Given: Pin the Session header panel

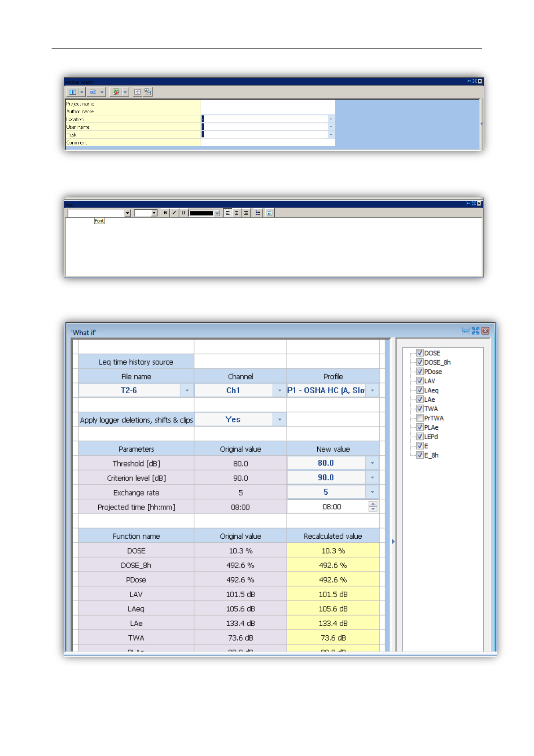Looking at the screenshot, I should pyautogui.click(x=469, y=81).
